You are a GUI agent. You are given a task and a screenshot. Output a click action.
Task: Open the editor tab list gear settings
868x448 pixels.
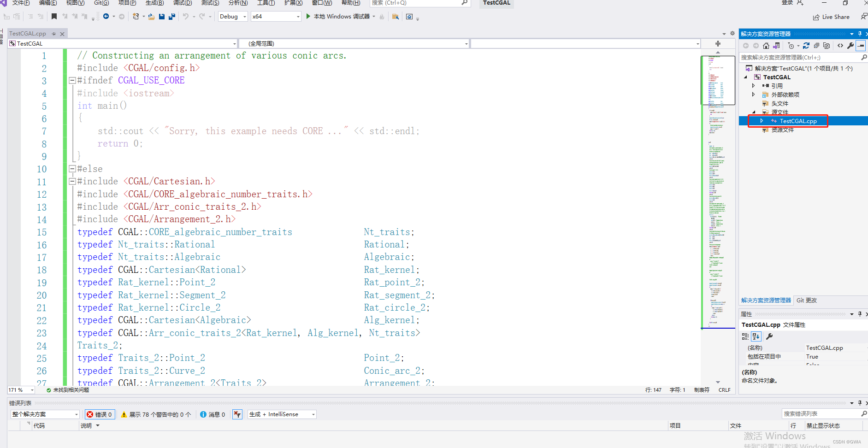(x=732, y=33)
